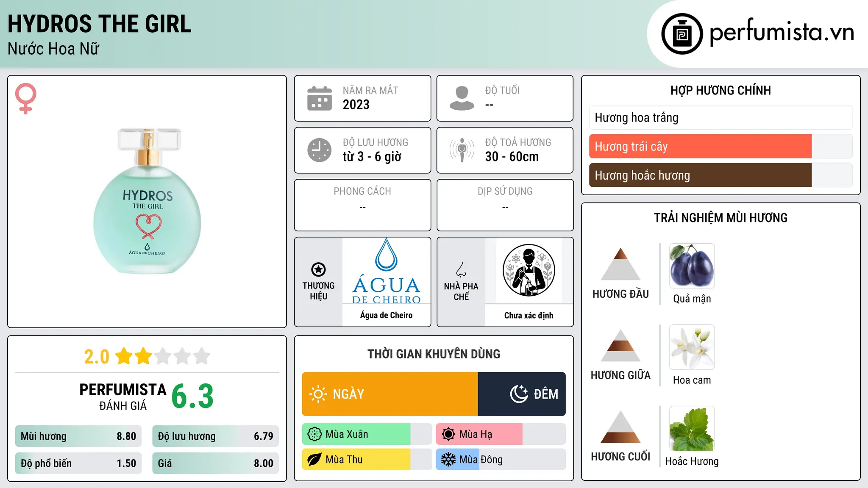Click the HYDROS THE GIRL title
The height and width of the screenshot is (488, 868).
[99, 24]
